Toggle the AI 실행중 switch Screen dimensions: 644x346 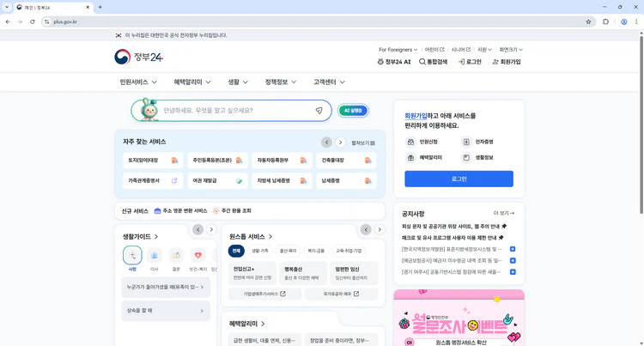353,111
